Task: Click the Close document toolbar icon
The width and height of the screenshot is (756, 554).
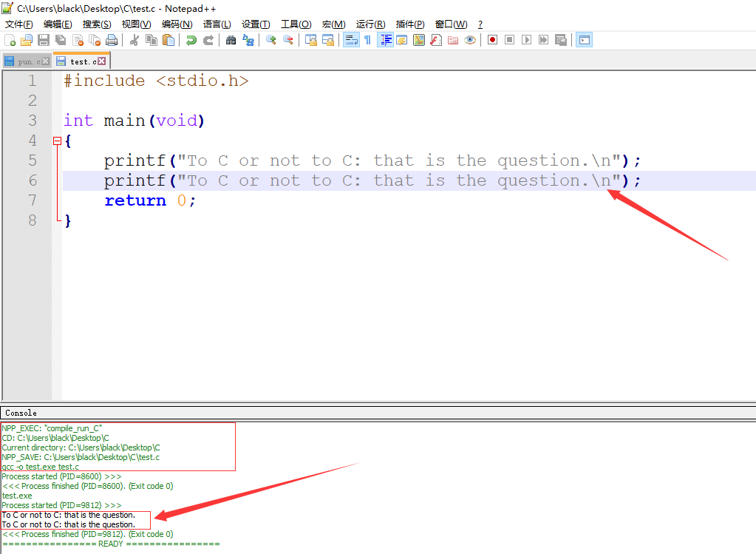Action: [x=78, y=40]
